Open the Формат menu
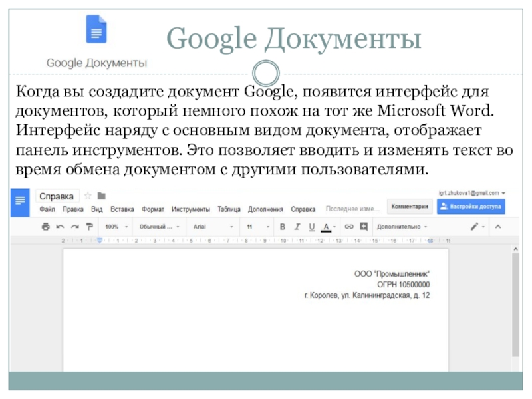 click(x=153, y=209)
